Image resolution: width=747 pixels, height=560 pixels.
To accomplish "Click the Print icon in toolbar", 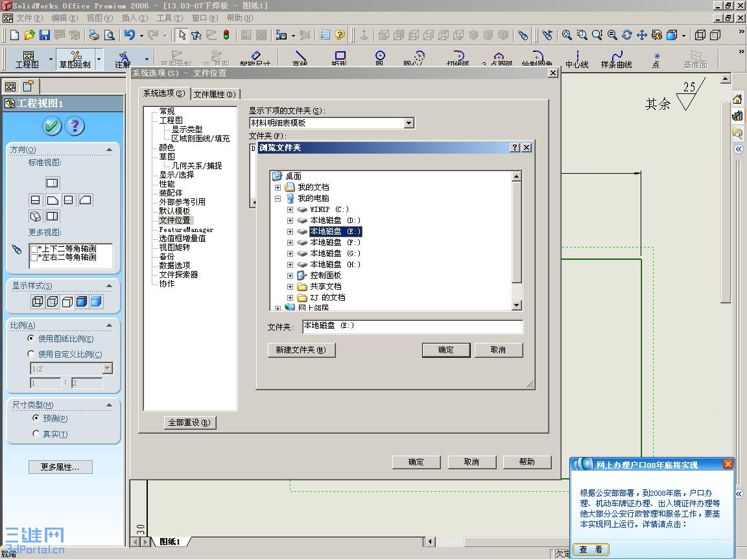I will click(94, 35).
